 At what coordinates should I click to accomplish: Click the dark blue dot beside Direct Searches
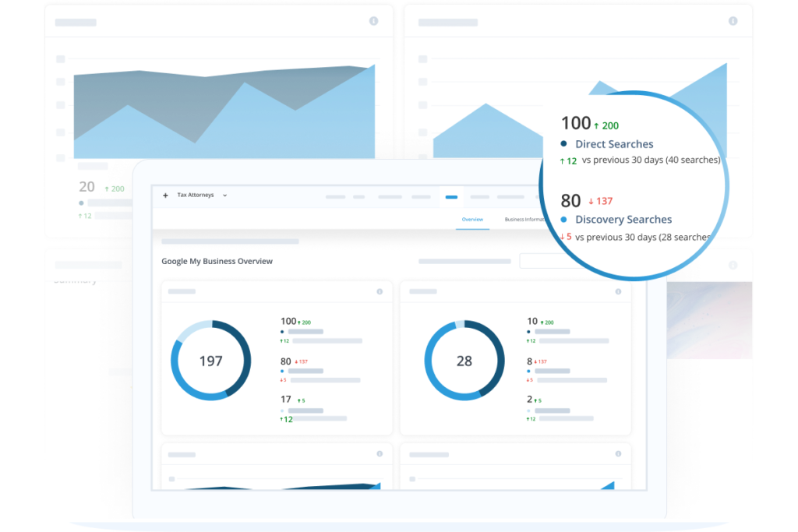563,144
